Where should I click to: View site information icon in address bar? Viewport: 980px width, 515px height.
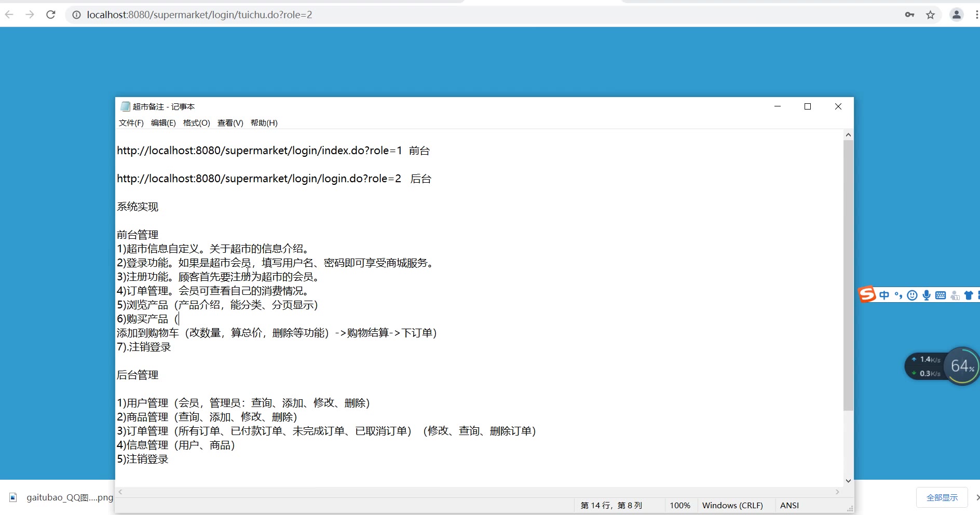click(x=76, y=15)
